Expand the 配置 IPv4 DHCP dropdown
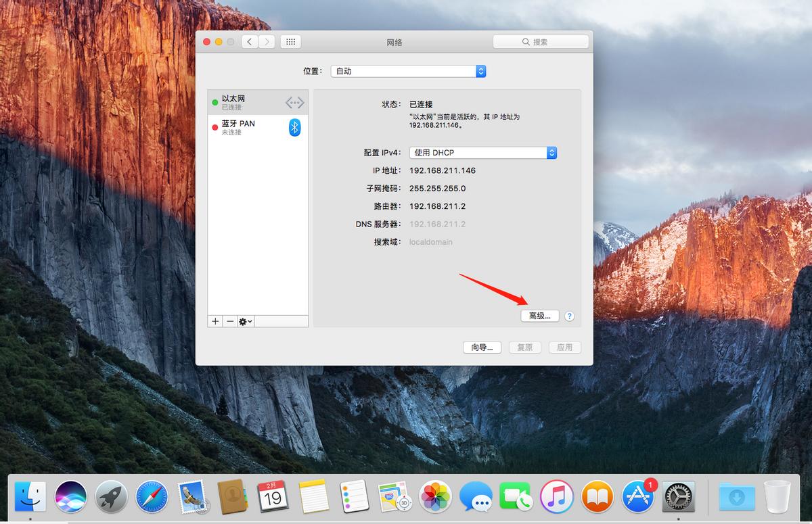Image resolution: width=812 pixels, height=524 pixels. (x=483, y=153)
